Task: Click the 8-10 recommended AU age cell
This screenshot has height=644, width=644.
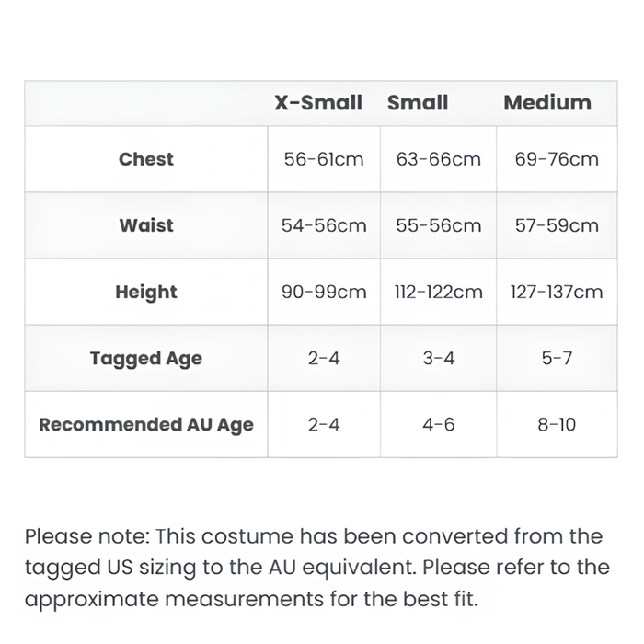Action: tap(557, 424)
